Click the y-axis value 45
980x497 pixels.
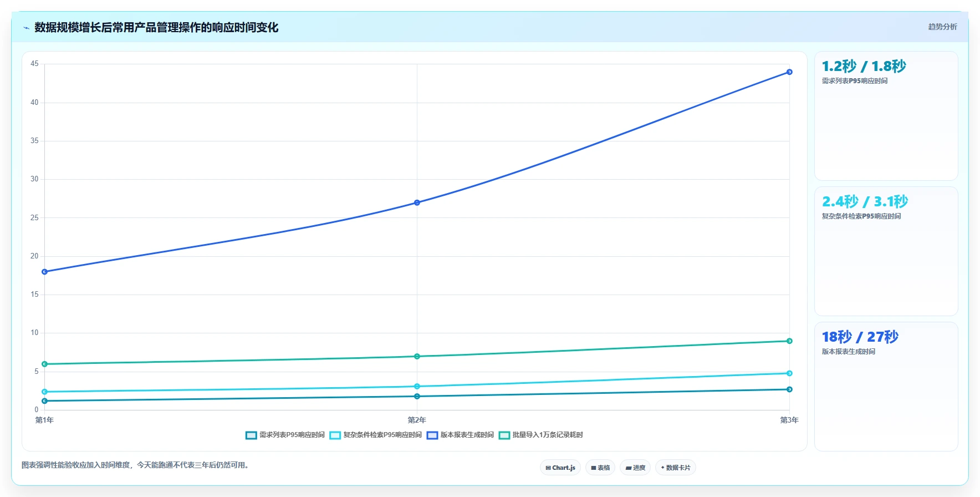(x=34, y=64)
